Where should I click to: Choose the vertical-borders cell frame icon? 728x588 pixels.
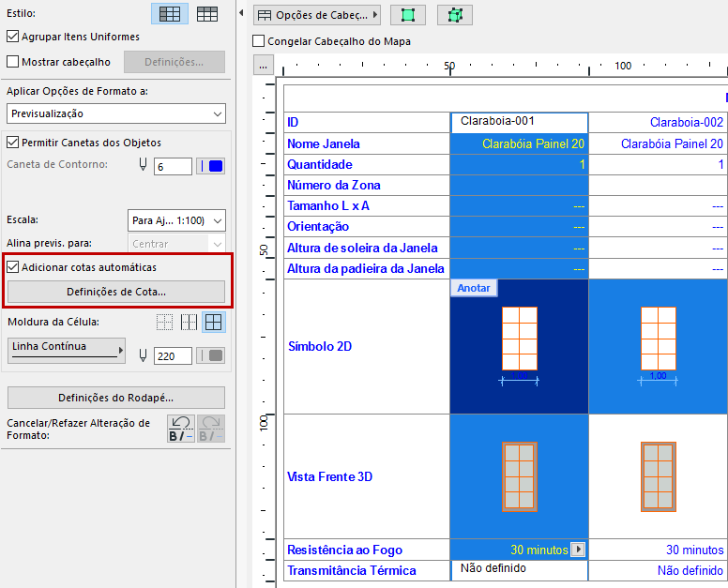(190, 322)
